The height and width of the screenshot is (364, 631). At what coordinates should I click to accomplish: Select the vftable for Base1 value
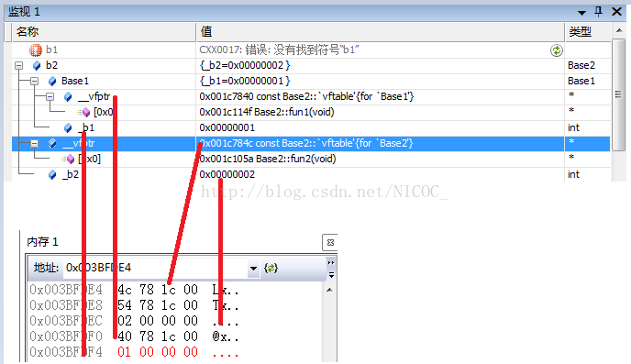(306, 96)
